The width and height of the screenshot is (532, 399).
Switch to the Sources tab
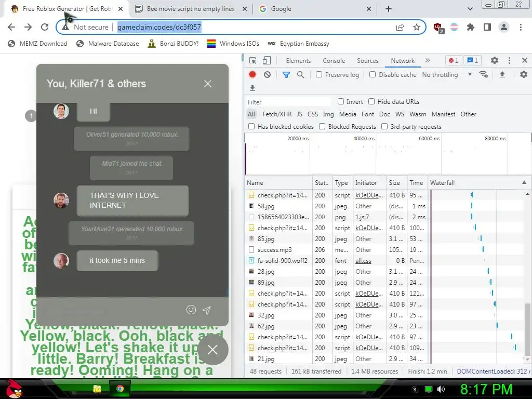(x=367, y=61)
